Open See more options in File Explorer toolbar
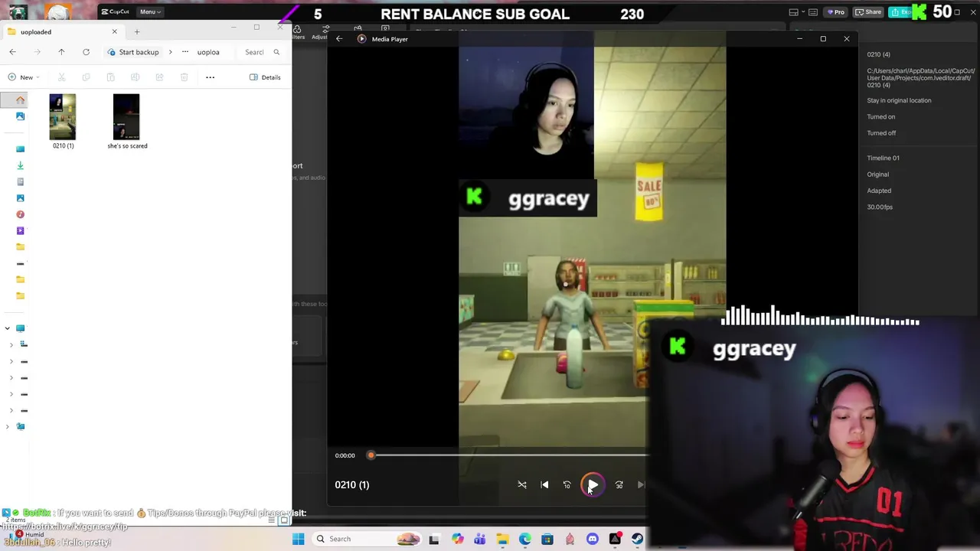The image size is (980, 551). pyautogui.click(x=210, y=77)
